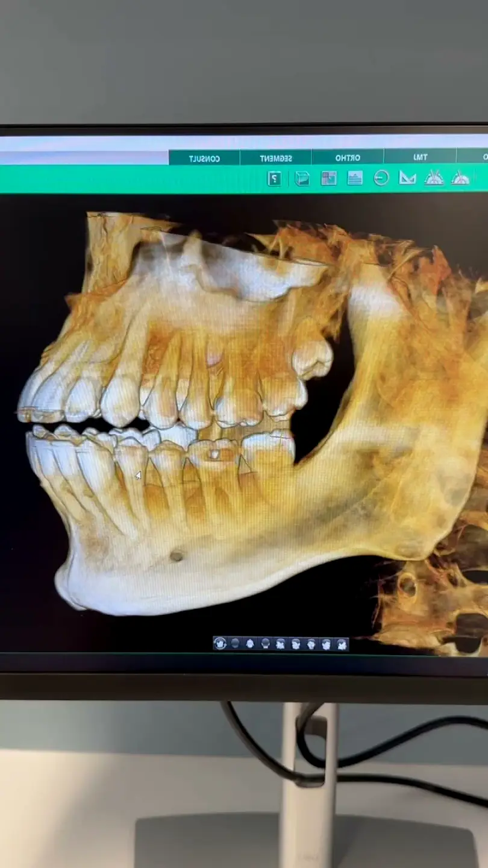488x868 pixels.
Task: Select the ORTHO tab
Action: (348, 157)
